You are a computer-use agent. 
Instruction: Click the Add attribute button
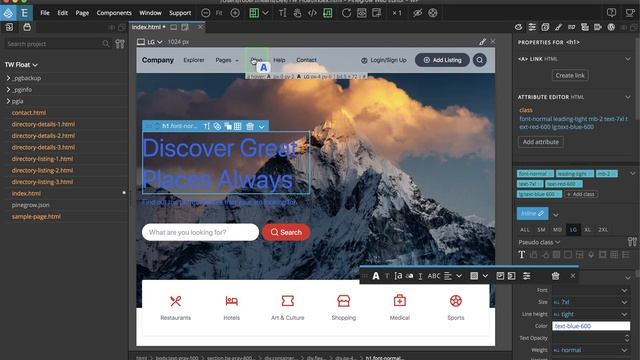coord(541,142)
